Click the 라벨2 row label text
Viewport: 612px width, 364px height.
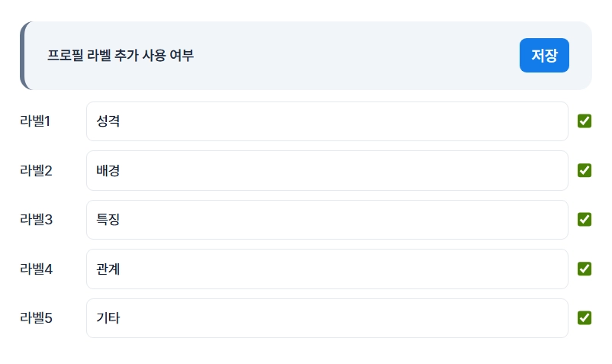click(36, 170)
